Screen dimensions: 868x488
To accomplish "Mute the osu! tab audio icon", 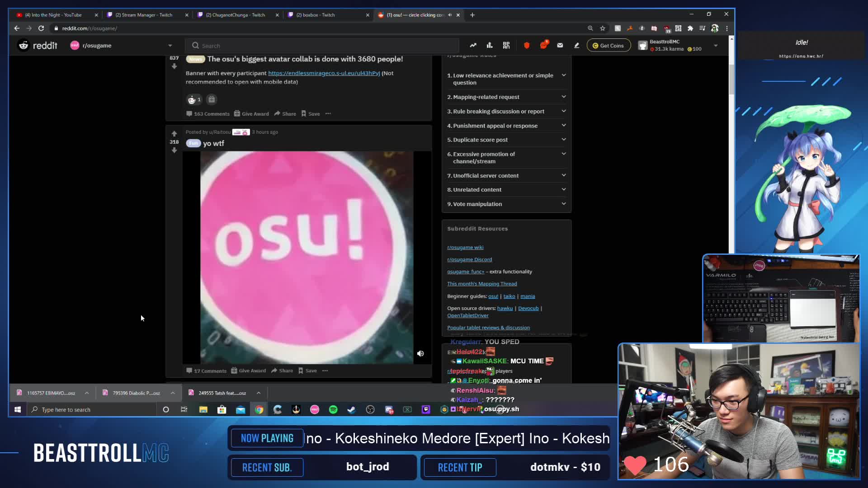I will [x=450, y=15].
